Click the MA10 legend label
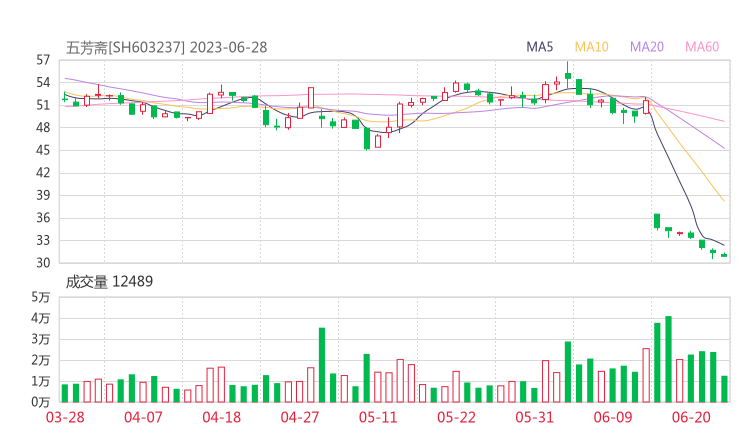Viewport: 740px width, 440px height. pos(591,47)
